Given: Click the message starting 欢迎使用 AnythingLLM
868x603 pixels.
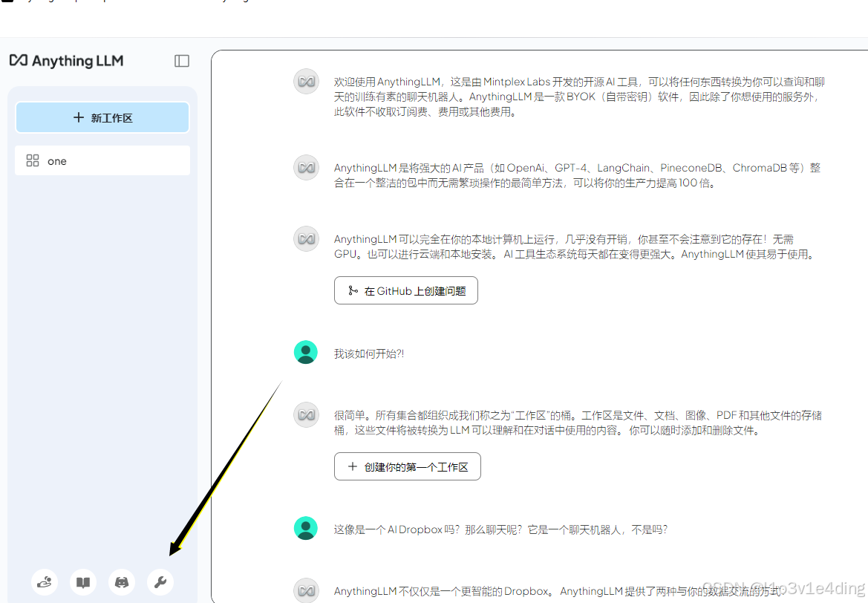Looking at the screenshot, I should click(x=579, y=97).
